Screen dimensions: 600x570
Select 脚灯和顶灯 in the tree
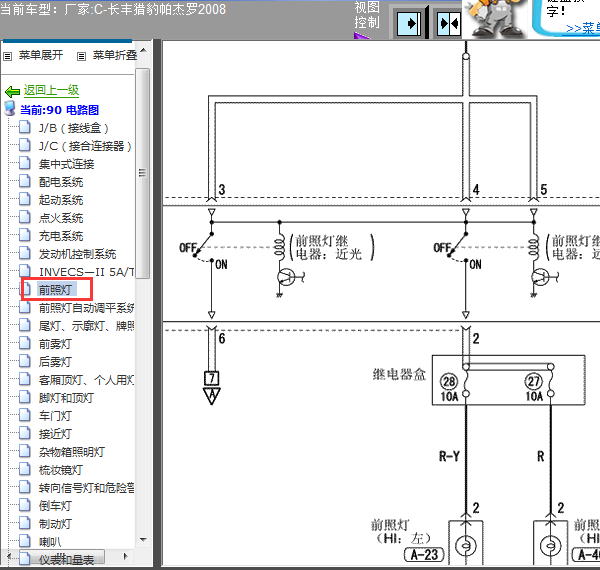pos(67,397)
